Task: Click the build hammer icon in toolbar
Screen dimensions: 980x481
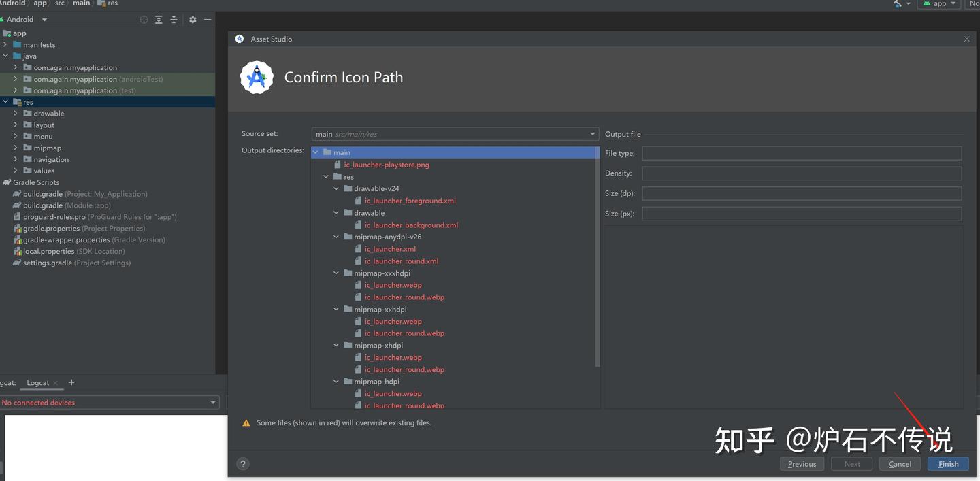Action: click(x=898, y=3)
